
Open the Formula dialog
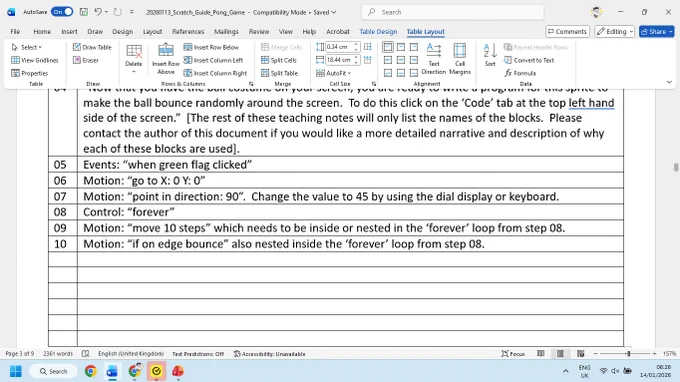pyautogui.click(x=520, y=73)
